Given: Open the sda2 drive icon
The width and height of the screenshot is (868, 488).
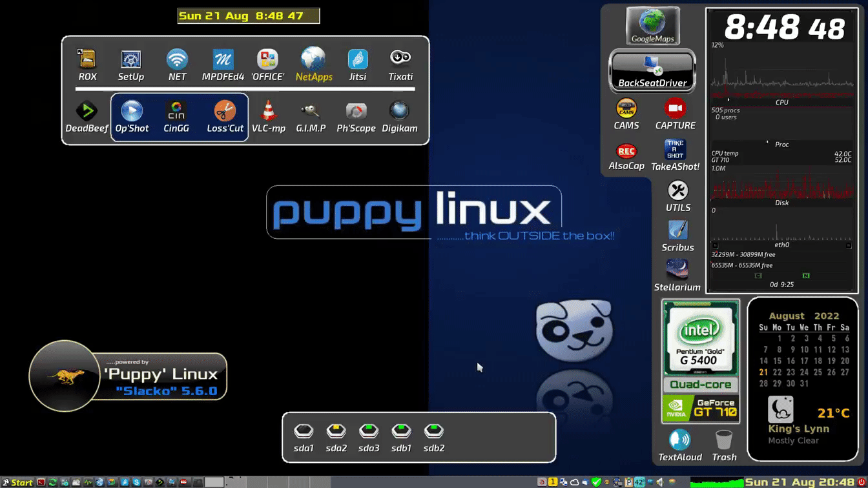Looking at the screenshot, I should 336,437.
